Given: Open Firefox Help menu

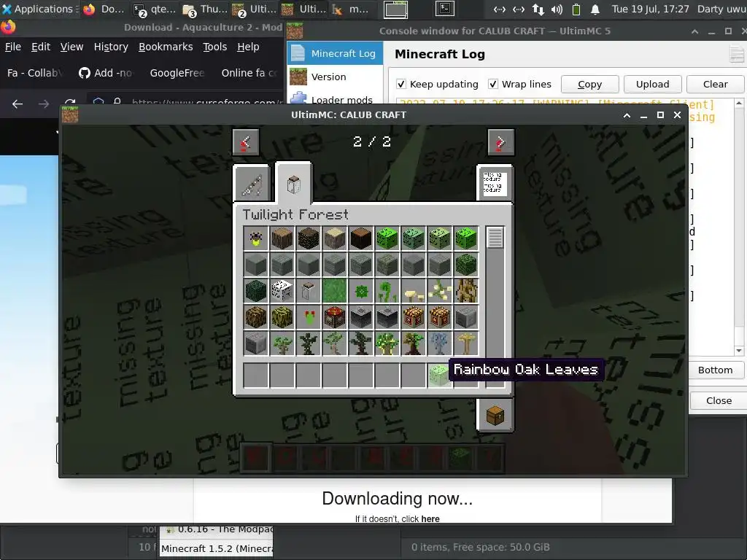Looking at the screenshot, I should [248, 47].
